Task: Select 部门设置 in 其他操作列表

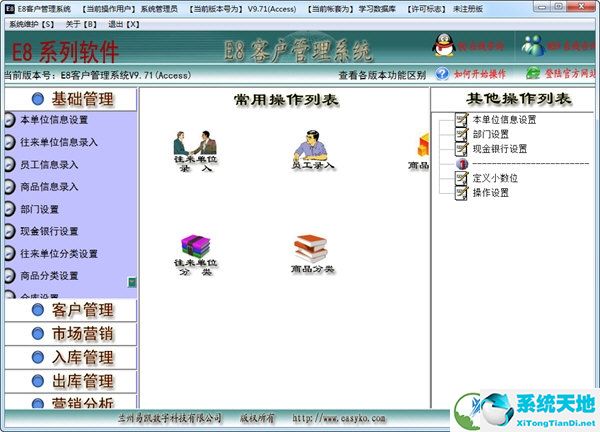Action: 491,134
